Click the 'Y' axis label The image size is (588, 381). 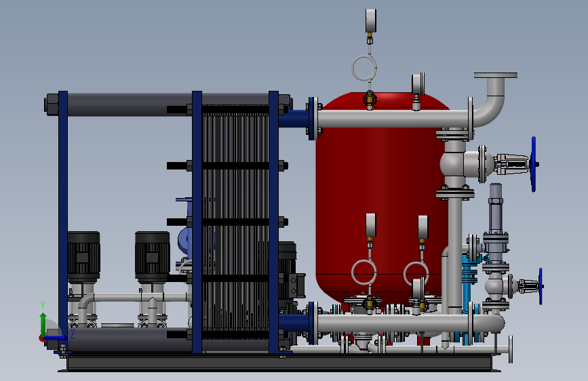43,305
